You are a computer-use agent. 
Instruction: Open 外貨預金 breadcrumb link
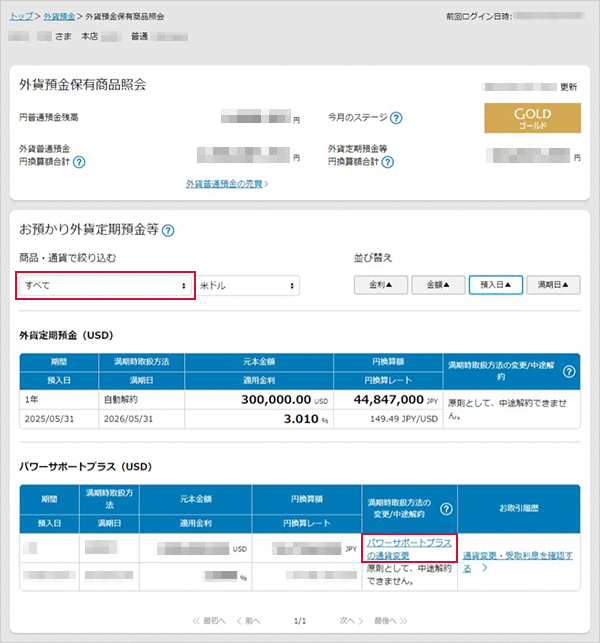(x=59, y=17)
